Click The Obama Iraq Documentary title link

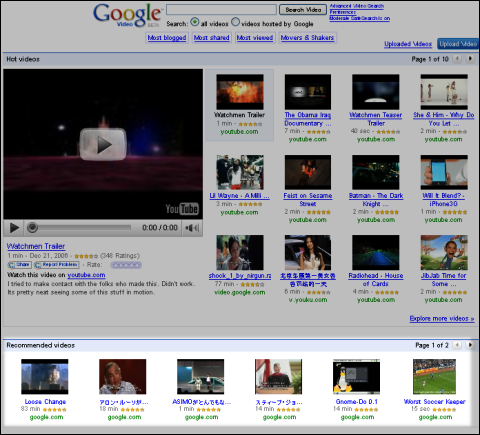[x=308, y=119]
